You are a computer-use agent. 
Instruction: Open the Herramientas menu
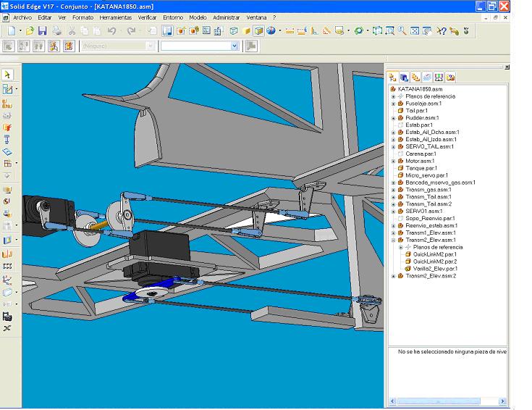[116, 17]
